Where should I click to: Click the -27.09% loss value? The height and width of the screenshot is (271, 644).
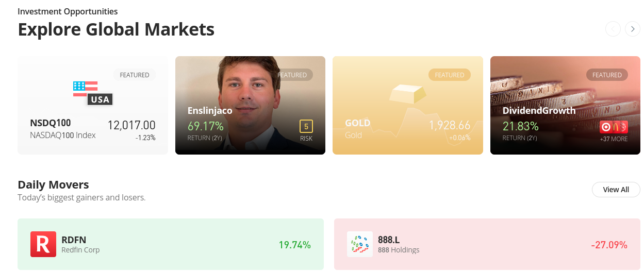[609, 245]
